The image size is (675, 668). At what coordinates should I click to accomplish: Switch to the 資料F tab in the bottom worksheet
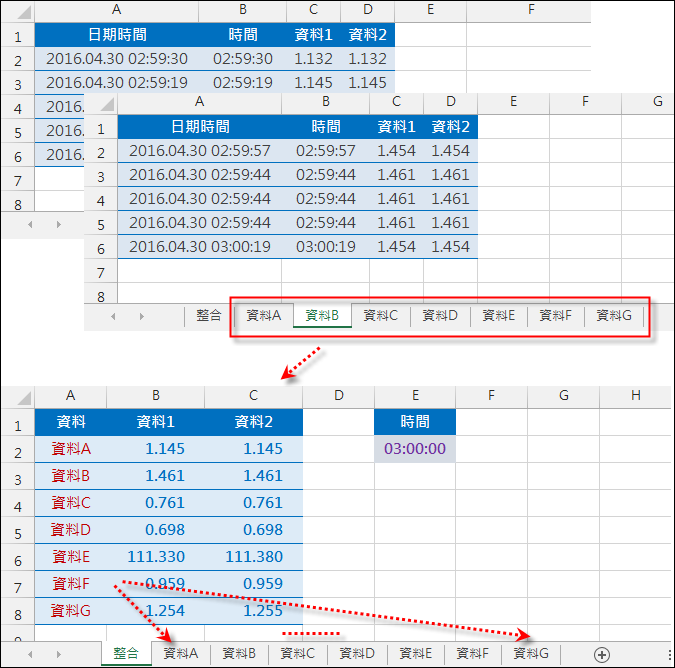(x=473, y=654)
